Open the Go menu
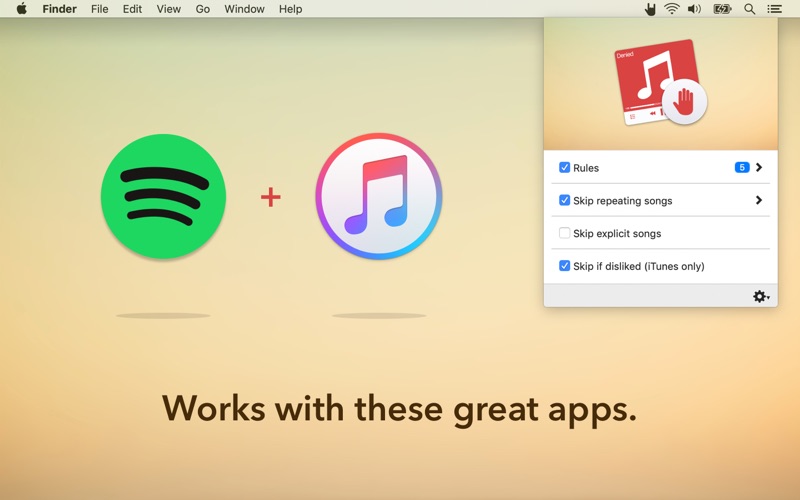This screenshot has height=500, width=800. coord(203,9)
